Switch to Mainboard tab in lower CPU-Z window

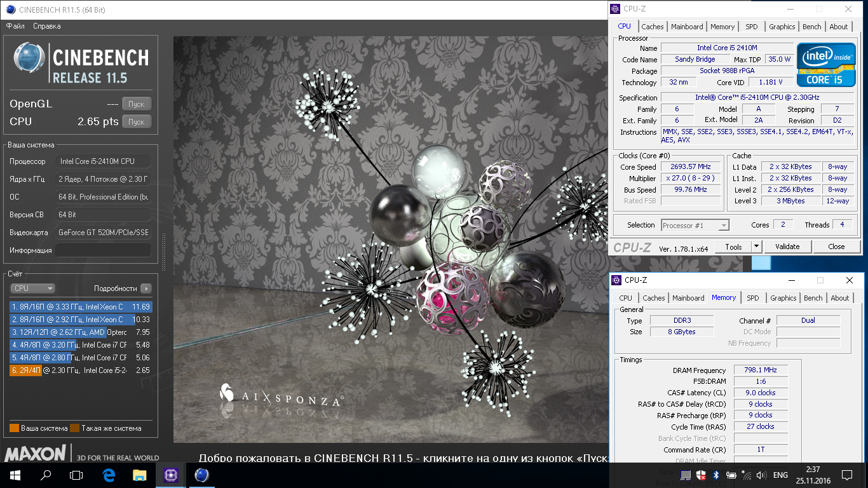coord(689,298)
